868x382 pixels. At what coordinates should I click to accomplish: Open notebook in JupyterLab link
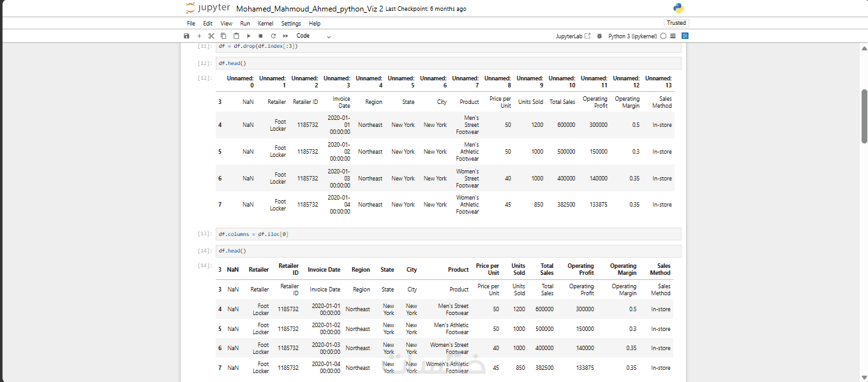point(573,36)
